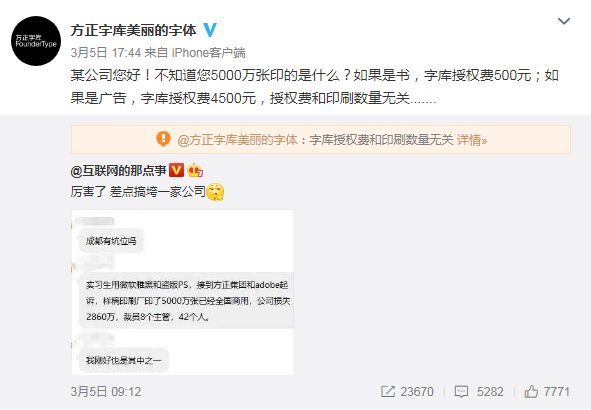Open the @互联网的那点事 profile link
This screenshot has width=591, height=410.
[x=118, y=171]
